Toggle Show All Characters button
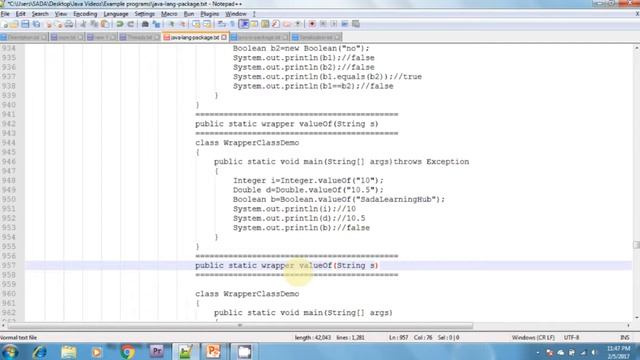 pyautogui.click(x=232, y=24)
